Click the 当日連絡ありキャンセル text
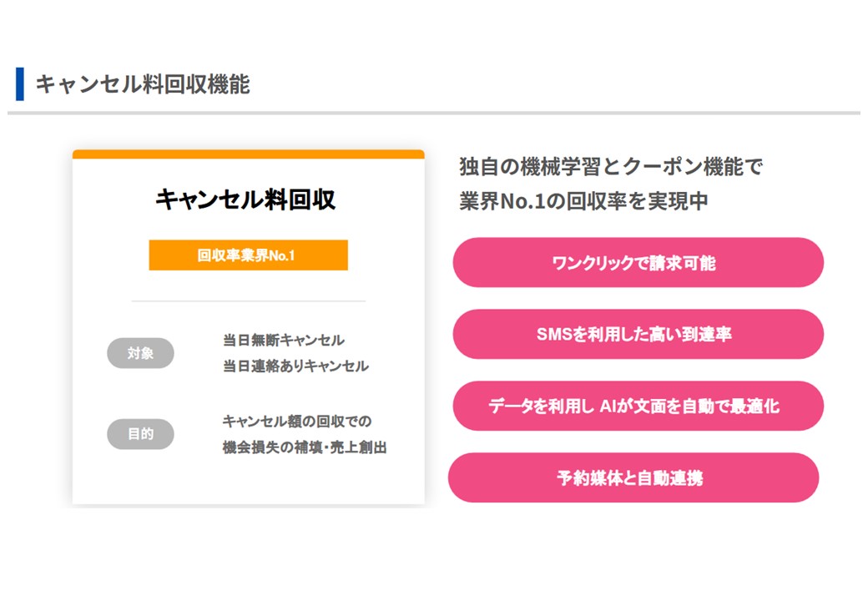The width and height of the screenshot is (868, 601). click(x=295, y=366)
